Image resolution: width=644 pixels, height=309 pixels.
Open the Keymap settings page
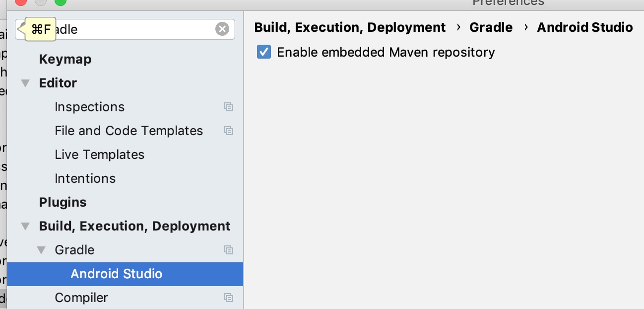point(65,59)
